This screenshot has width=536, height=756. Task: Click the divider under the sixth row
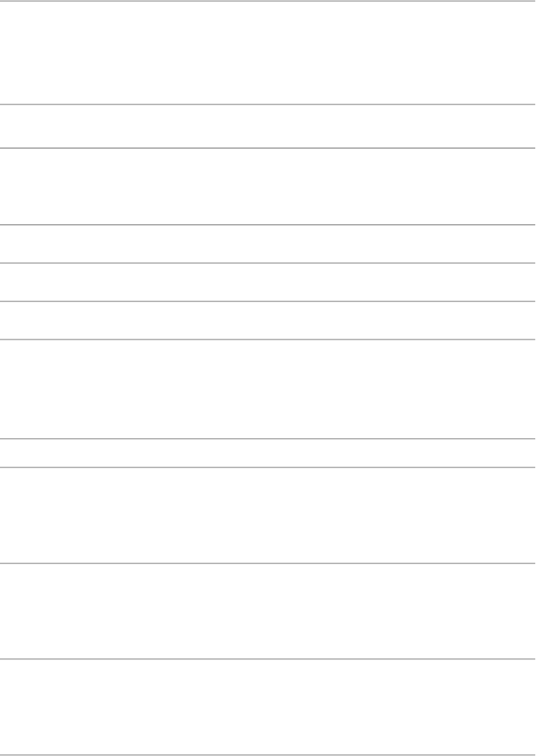[267, 339]
